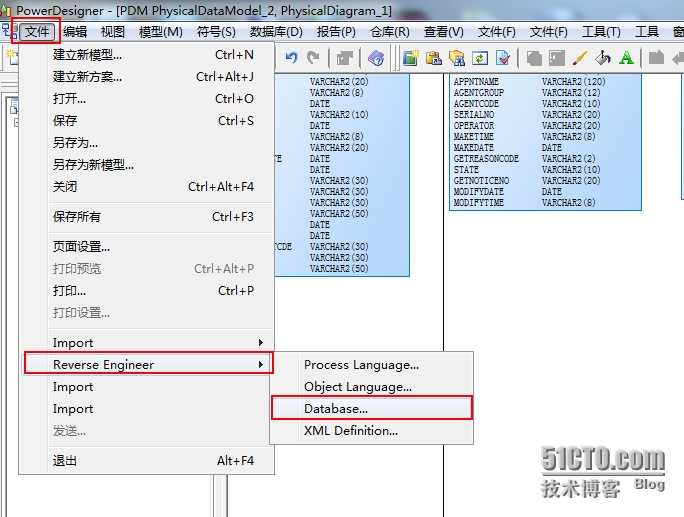Click the greyed stacked pages icon
This screenshot has width=684, height=517.
point(534,58)
